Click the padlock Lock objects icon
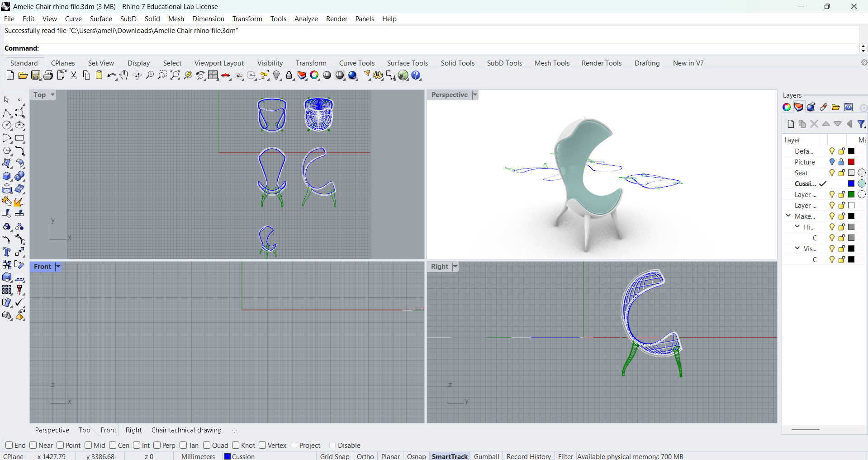The width and height of the screenshot is (868, 460). click(x=289, y=75)
